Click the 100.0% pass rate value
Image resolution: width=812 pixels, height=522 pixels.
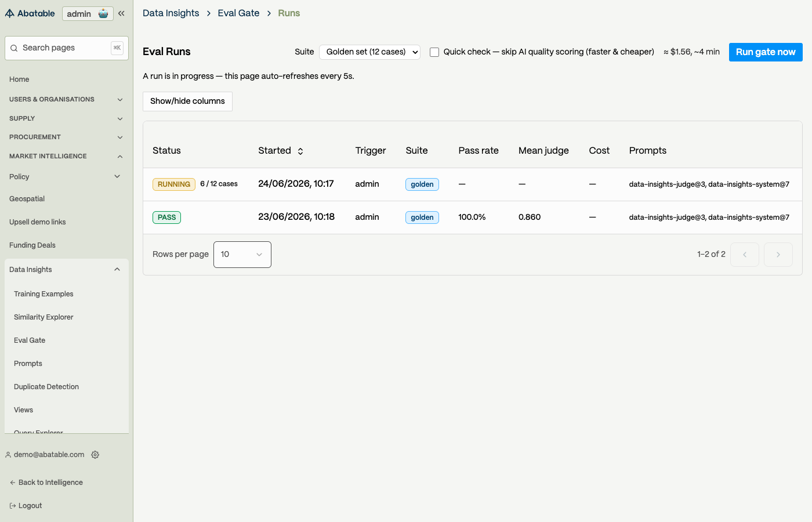point(472,217)
